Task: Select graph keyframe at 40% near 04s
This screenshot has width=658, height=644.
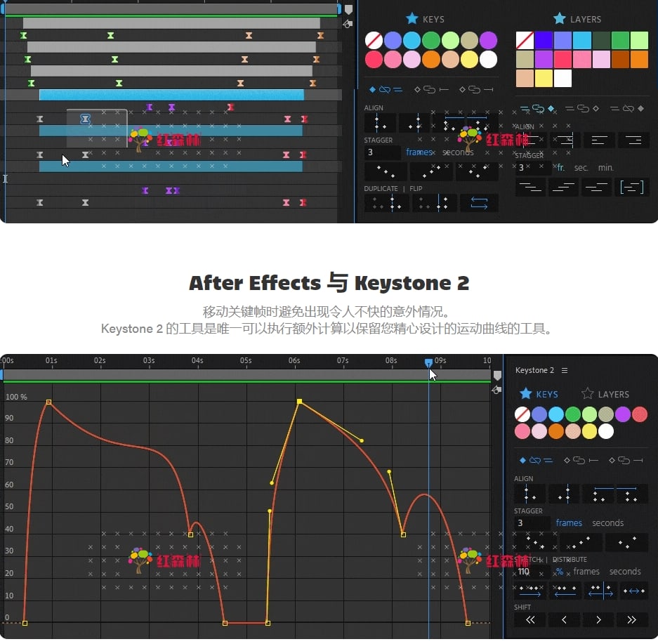Action: (x=190, y=534)
